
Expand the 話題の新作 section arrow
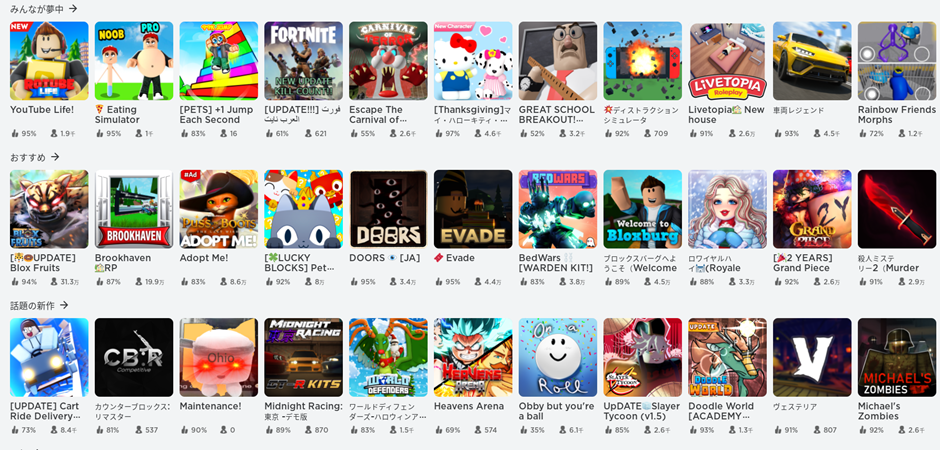point(64,305)
